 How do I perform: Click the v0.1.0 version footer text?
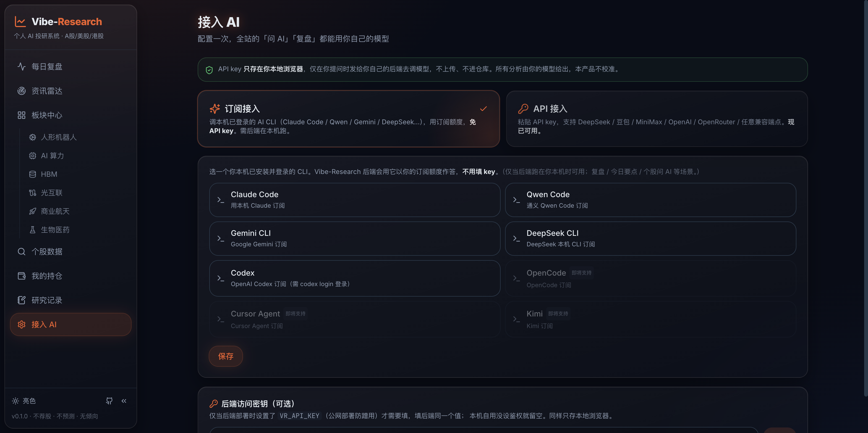(x=55, y=416)
